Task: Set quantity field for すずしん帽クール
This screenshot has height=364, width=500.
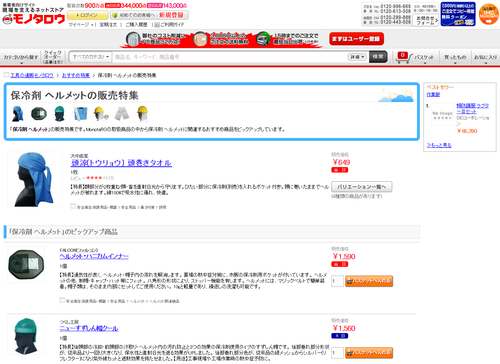Action: (337, 353)
